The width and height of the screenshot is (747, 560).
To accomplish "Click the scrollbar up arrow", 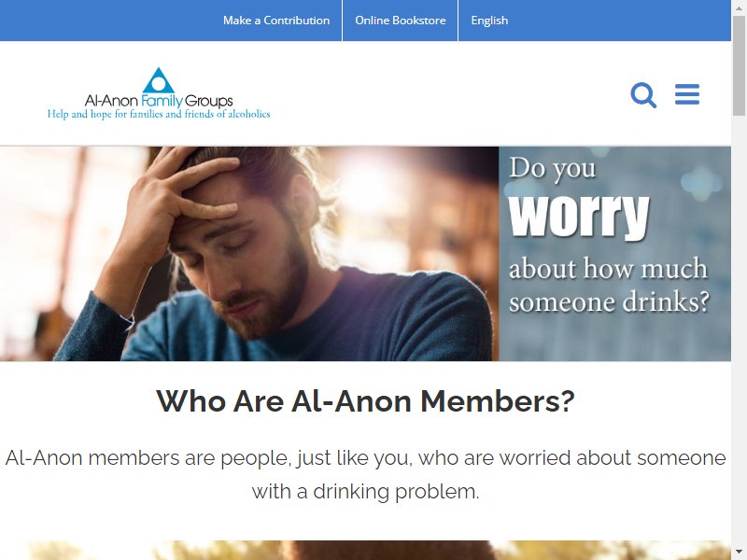I will [739, 7].
